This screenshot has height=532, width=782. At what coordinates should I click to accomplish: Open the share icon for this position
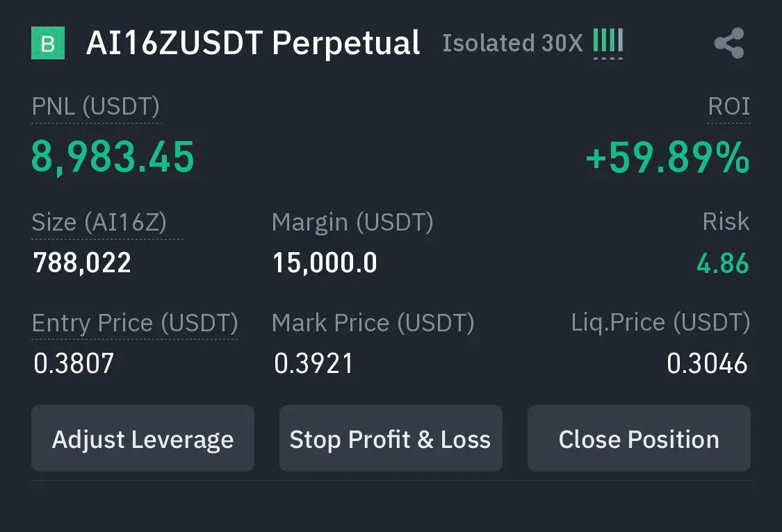coord(729,43)
